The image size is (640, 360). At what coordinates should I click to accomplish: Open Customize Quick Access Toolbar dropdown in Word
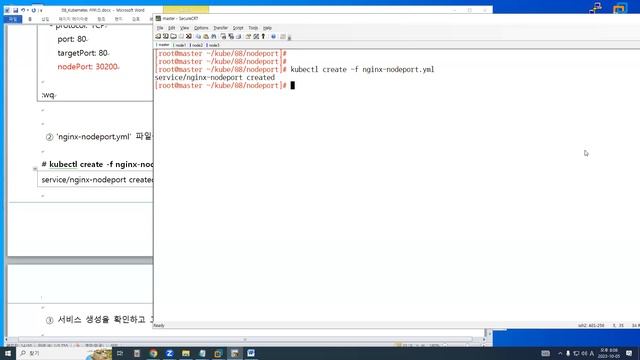coord(40,10)
